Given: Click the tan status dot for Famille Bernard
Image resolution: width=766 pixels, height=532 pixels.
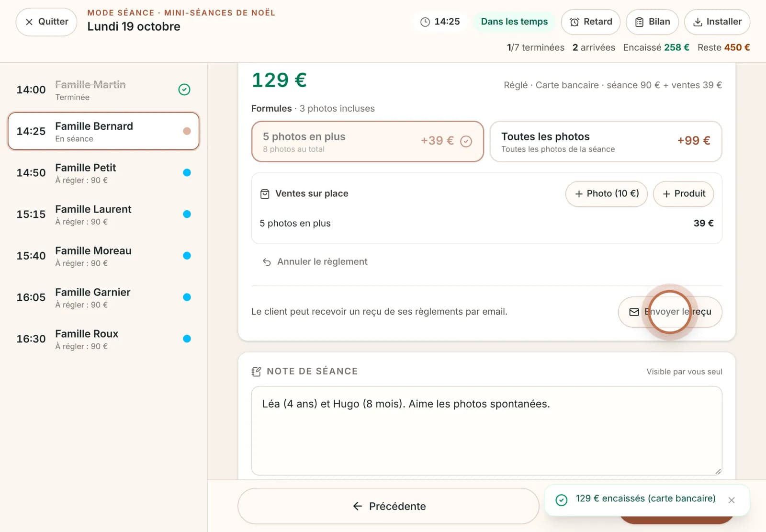Looking at the screenshot, I should click(187, 131).
